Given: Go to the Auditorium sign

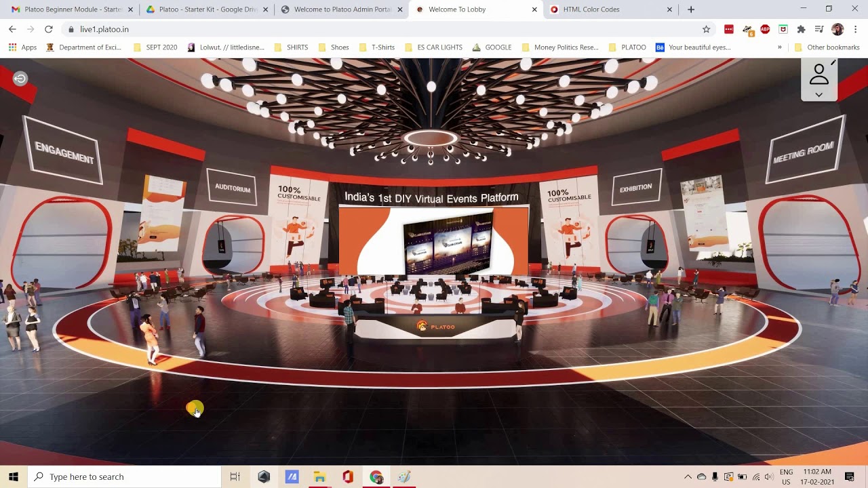Looking at the screenshot, I should coord(232,188).
